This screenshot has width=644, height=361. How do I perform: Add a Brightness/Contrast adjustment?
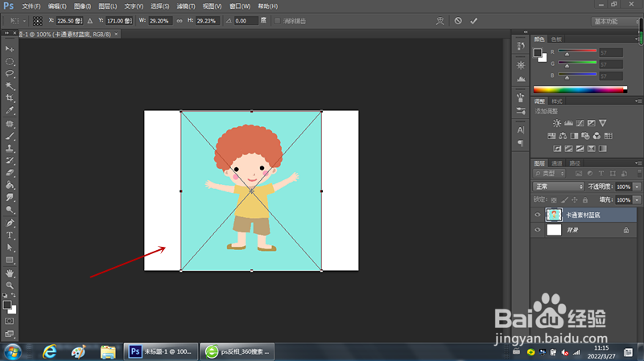(x=557, y=123)
